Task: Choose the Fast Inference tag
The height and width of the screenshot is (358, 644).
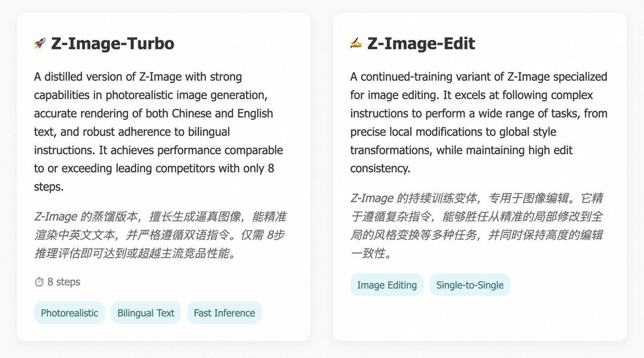Action: pos(224,313)
